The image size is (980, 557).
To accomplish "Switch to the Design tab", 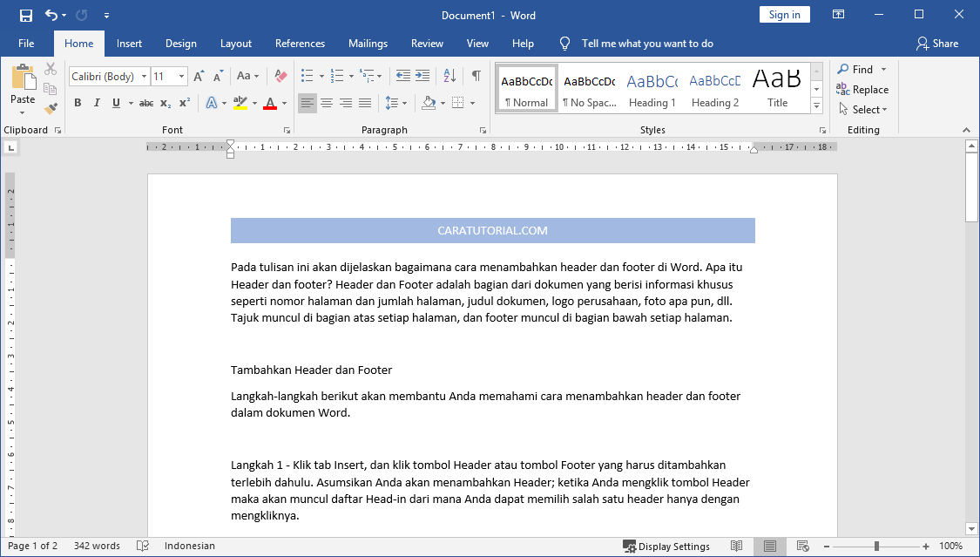I will coord(181,43).
